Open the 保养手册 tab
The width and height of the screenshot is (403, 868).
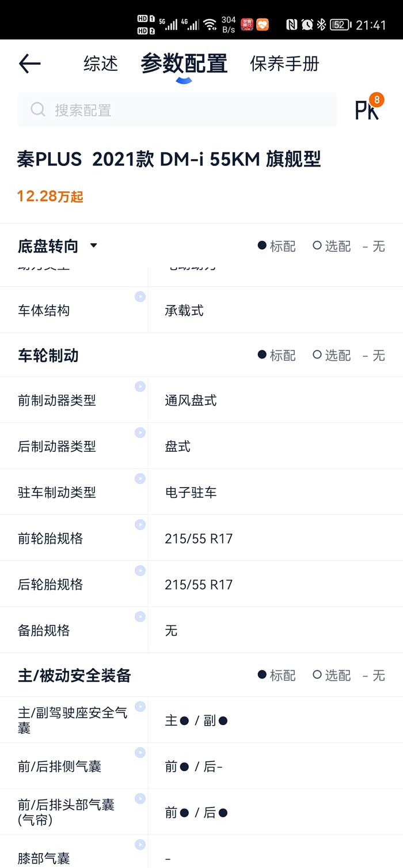coord(284,64)
